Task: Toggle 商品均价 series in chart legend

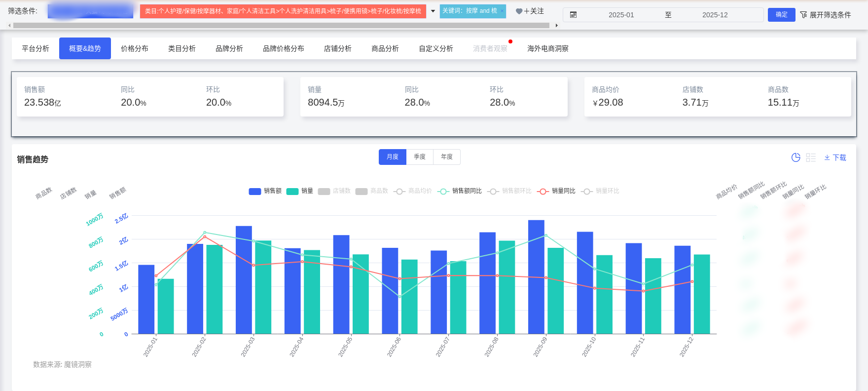Action: point(413,191)
